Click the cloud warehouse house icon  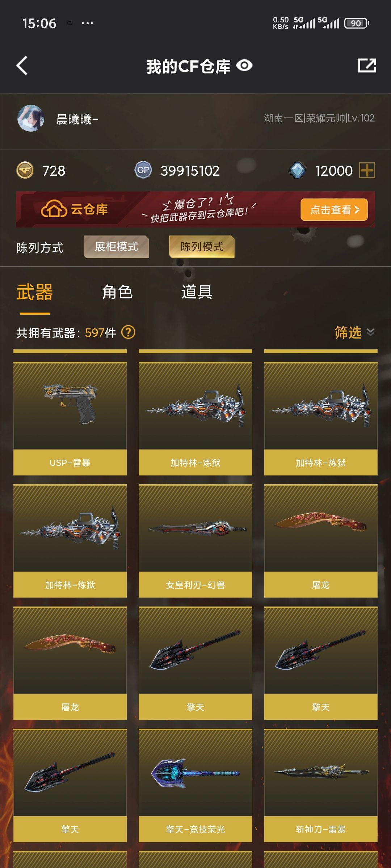[x=54, y=209]
